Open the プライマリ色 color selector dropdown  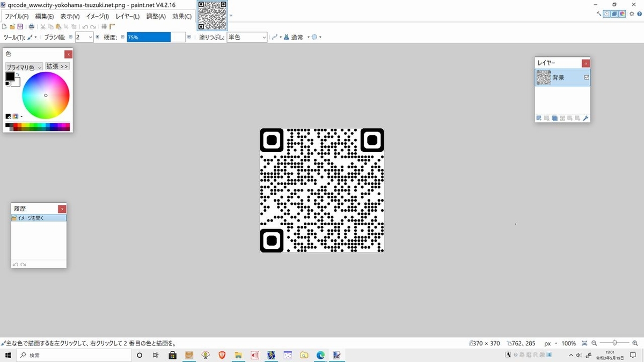click(24, 67)
